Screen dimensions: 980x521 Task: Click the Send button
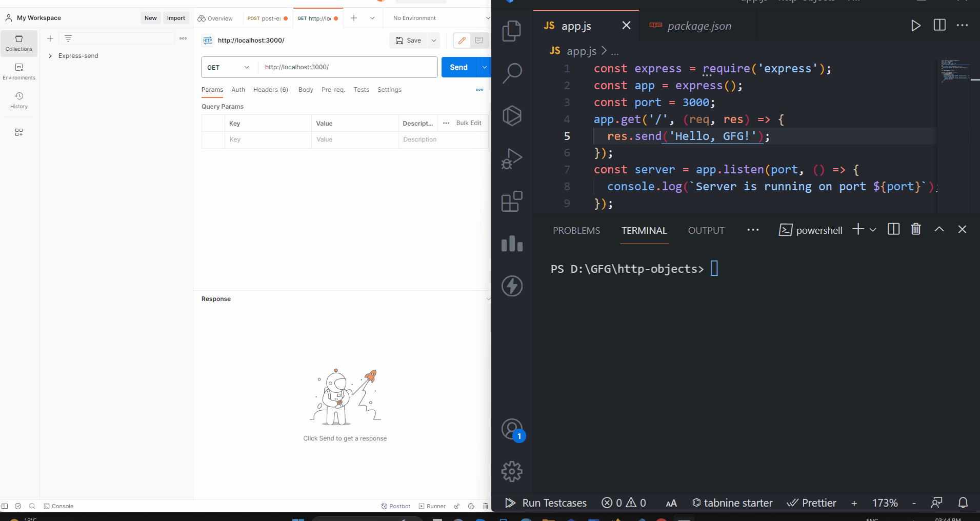458,67
